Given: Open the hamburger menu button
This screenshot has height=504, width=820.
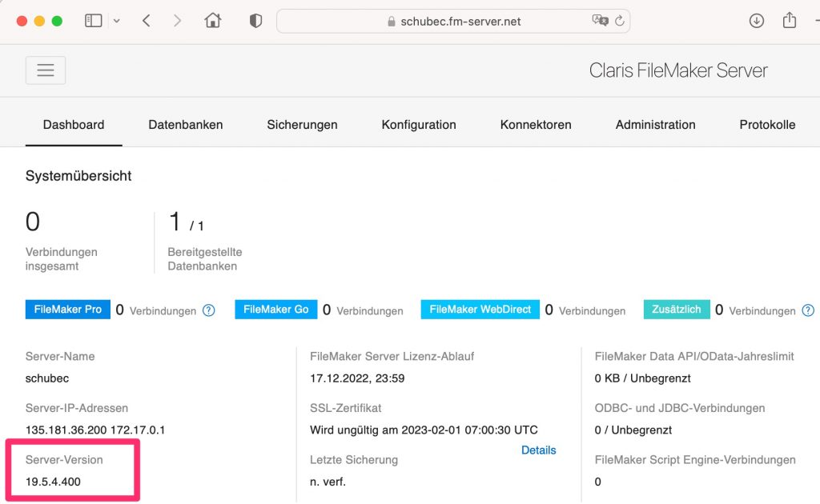Looking at the screenshot, I should pos(46,70).
